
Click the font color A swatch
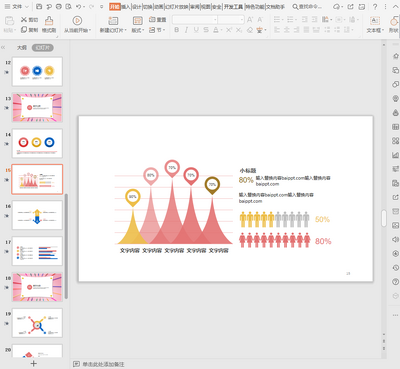[216, 30]
